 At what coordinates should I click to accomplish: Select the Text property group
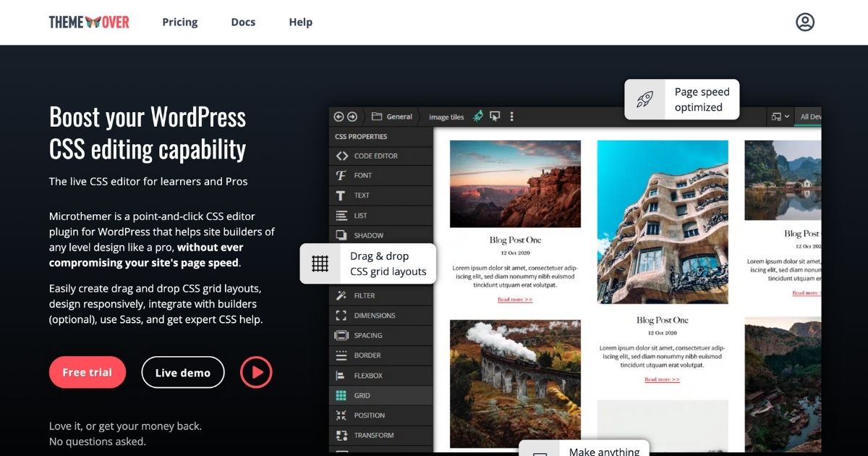point(381,195)
